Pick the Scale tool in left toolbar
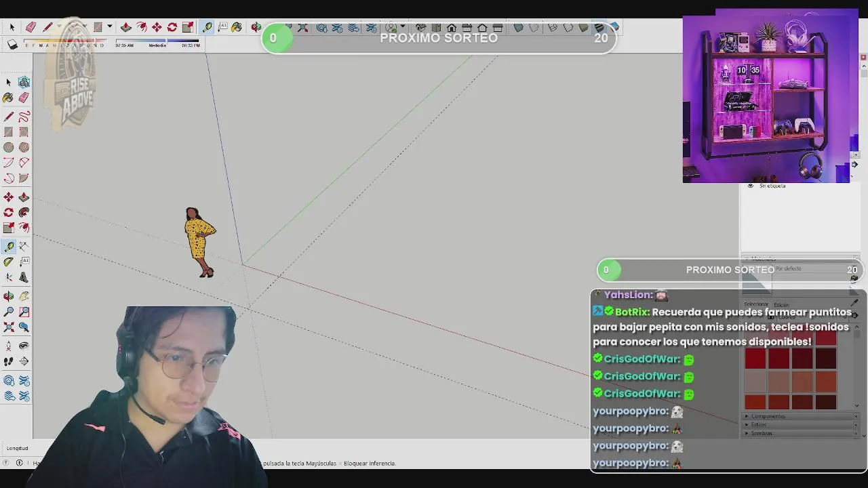 tap(9, 228)
